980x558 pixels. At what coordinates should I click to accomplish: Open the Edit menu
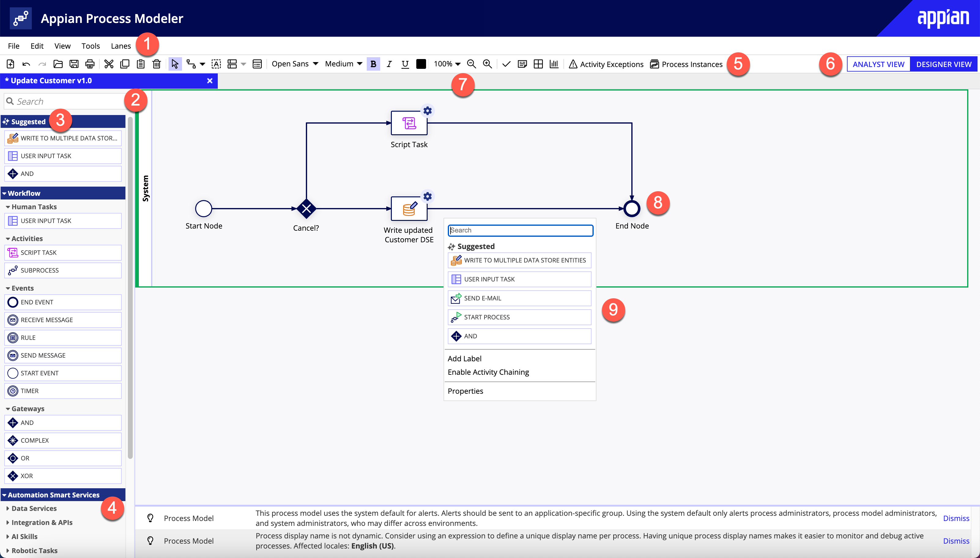coord(37,46)
